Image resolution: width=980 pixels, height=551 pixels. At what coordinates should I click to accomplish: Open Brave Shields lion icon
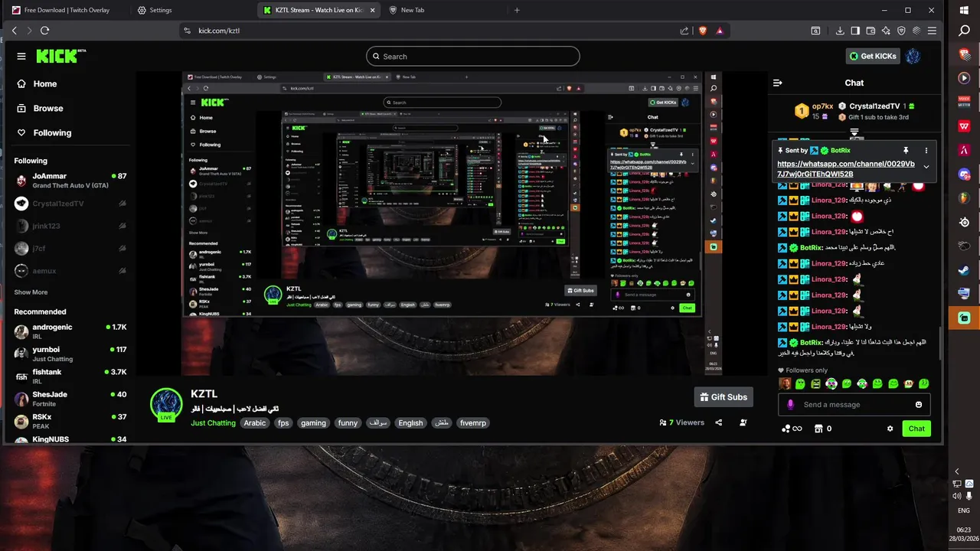[x=703, y=31]
